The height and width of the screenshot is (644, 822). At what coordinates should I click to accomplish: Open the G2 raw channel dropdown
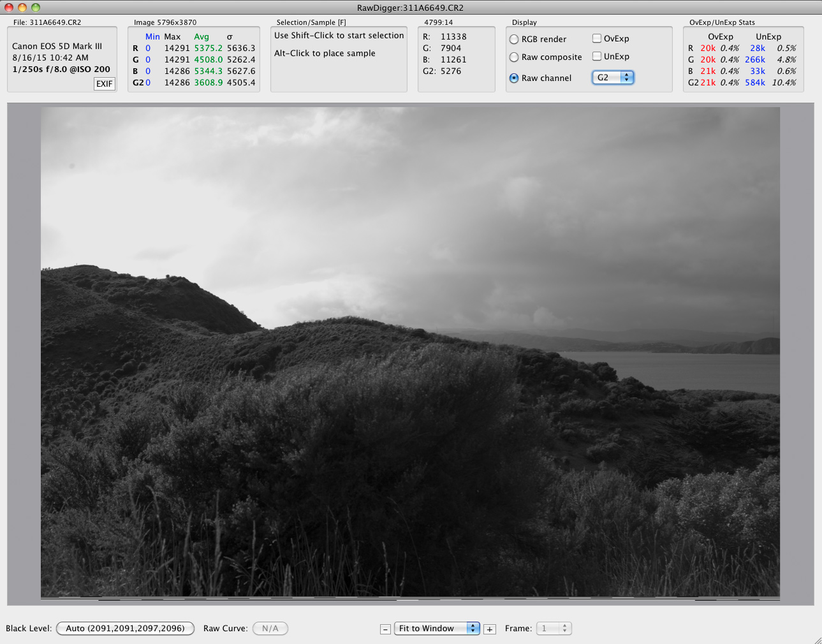[612, 77]
